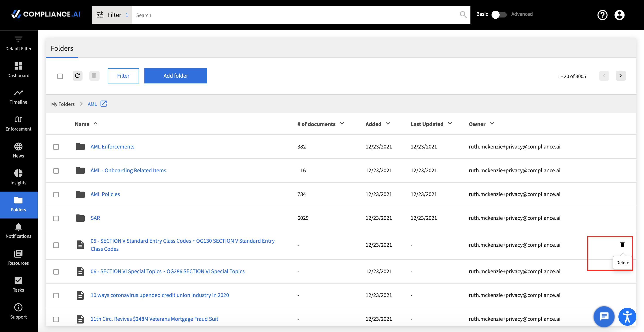Click the Advanced search label

tap(522, 14)
